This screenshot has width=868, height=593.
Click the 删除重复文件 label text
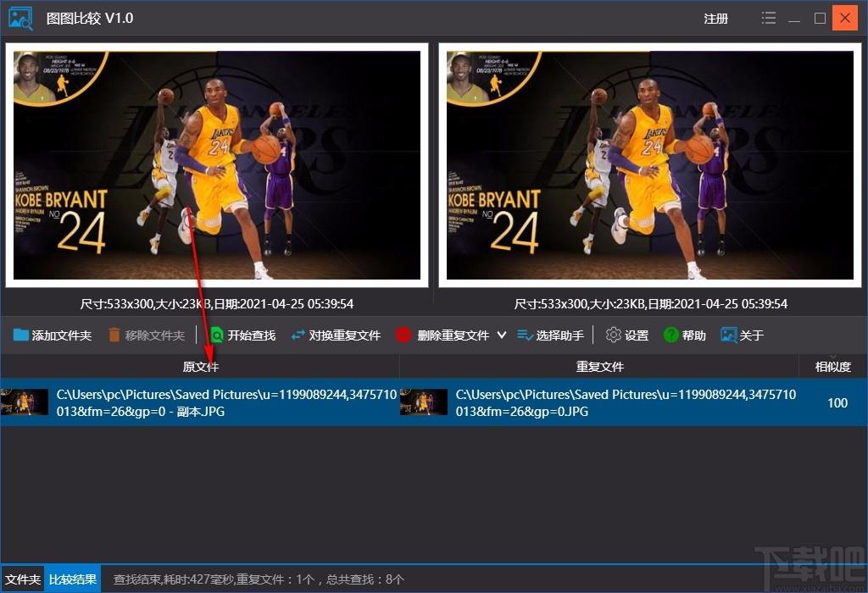[453, 335]
